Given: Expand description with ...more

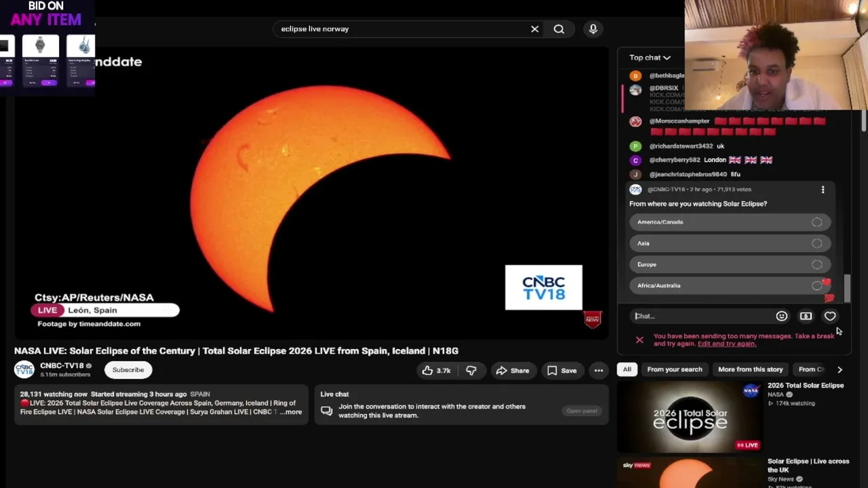Looking at the screenshot, I should 292,412.
